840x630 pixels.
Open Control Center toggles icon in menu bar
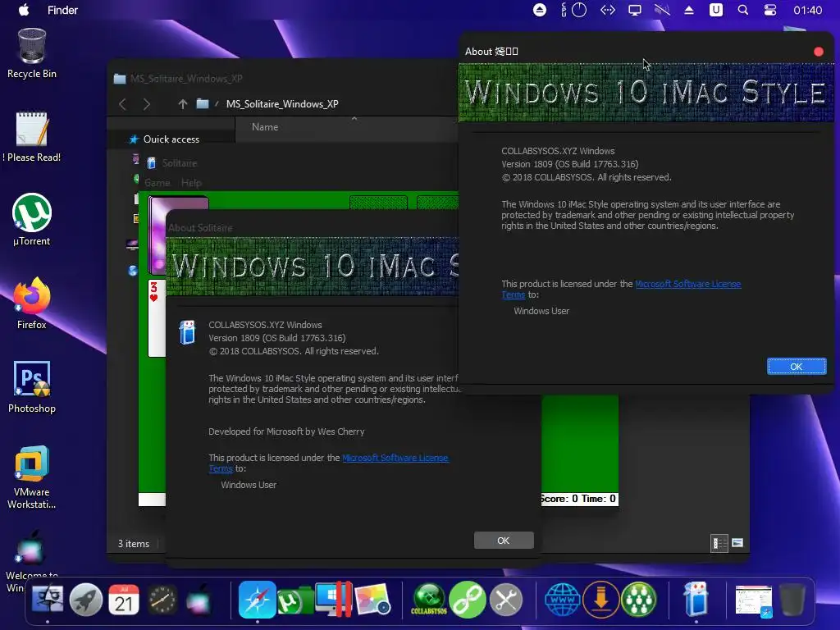(x=769, y=10)
